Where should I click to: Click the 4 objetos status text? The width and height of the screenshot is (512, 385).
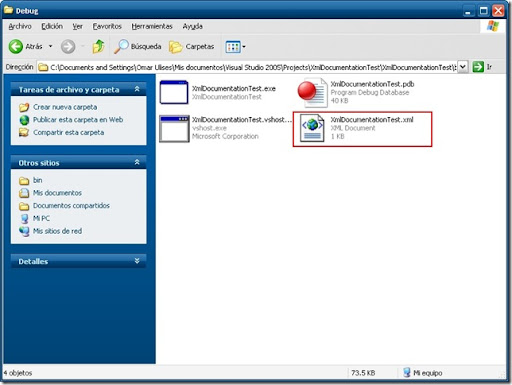[18, 373]
